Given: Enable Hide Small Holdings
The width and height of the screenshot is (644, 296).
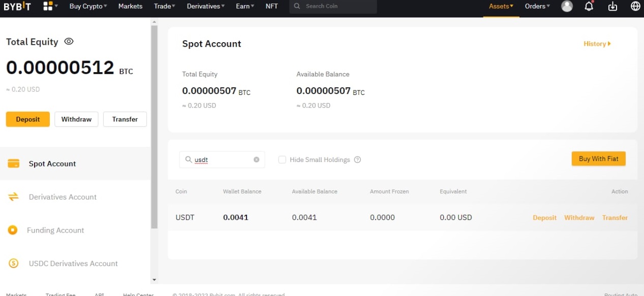Looking at the screenshot, I should click(282, 159).
